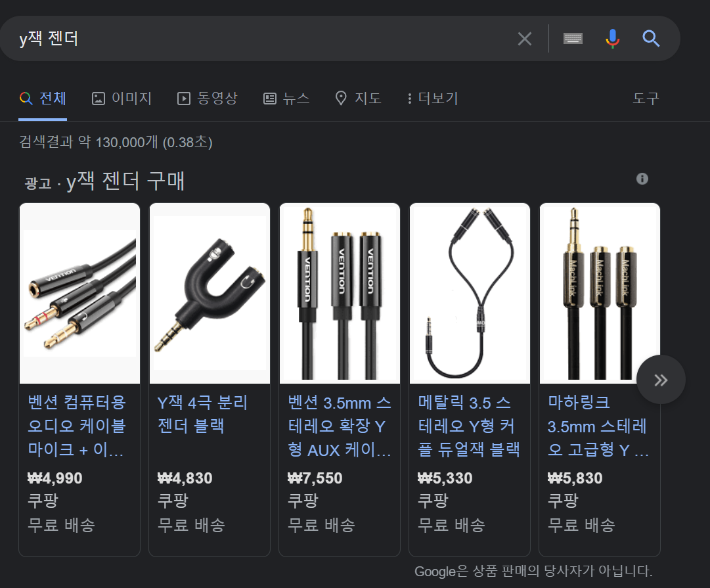Screen dimensions: 710x588
Task: Open the 마하링크 3.5mm 스테레오 product image
Action: pos(600,294)
